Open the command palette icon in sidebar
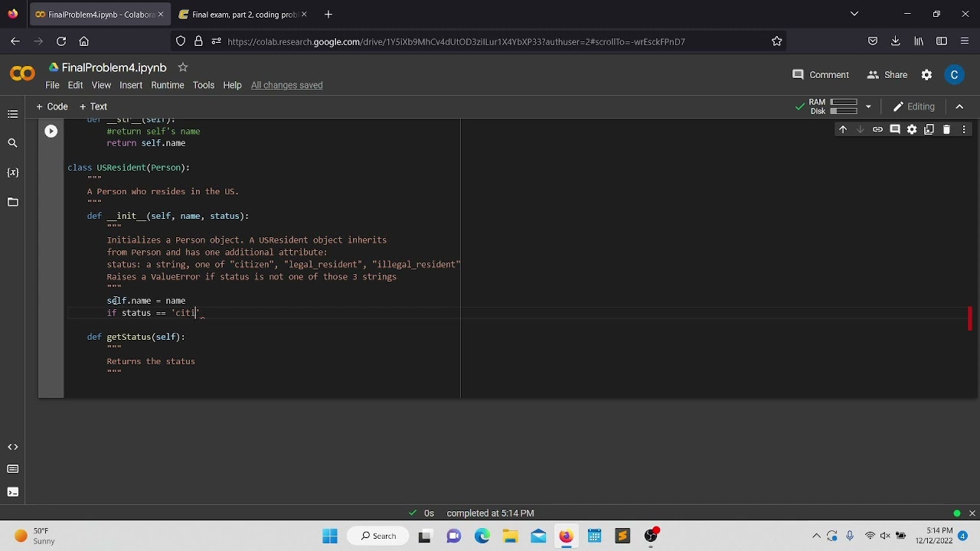The image size is (980, 551). [x=12, y=469]
